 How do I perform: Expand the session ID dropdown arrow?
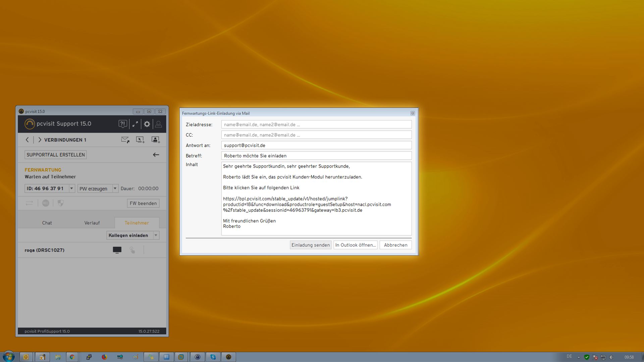(71, 188)
